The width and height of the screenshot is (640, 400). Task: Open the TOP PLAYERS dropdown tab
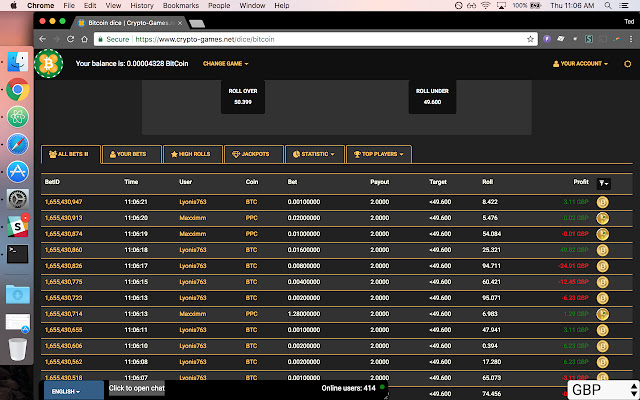pos(379,154)
